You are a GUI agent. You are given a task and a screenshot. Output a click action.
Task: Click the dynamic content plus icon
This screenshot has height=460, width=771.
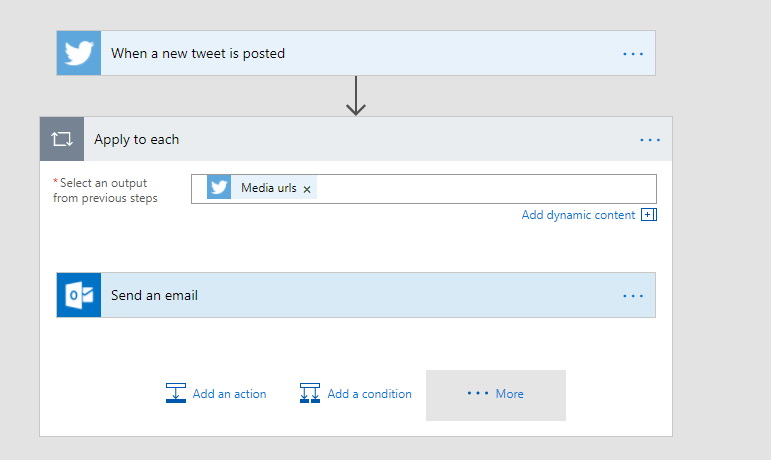point(649,215)
